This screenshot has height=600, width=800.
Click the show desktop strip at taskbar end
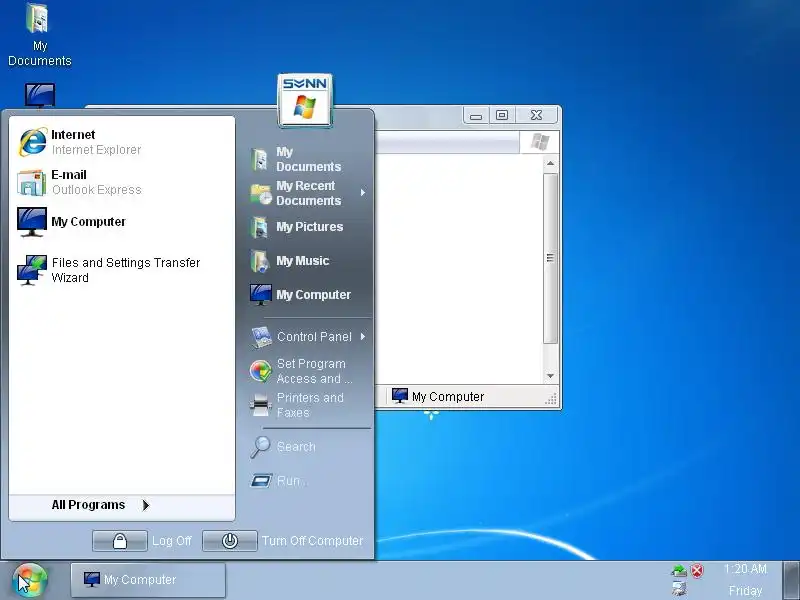(791, 580)
